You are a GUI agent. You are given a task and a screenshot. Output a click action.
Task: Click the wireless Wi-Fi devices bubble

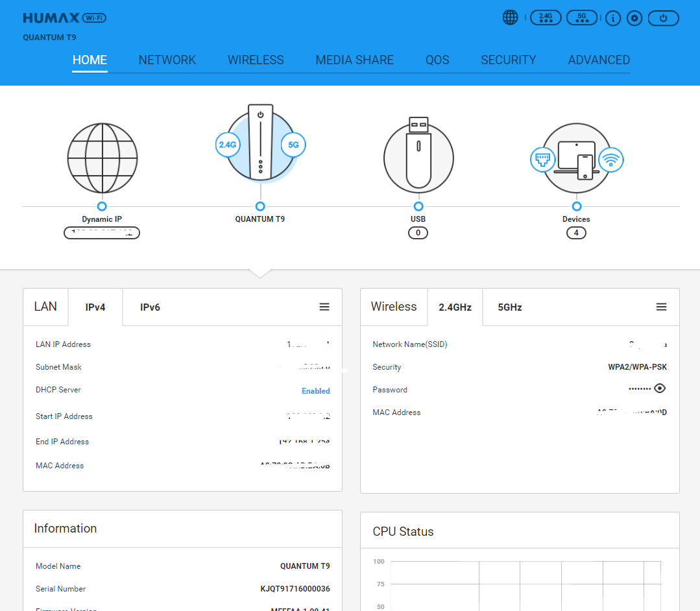(610, 160)
